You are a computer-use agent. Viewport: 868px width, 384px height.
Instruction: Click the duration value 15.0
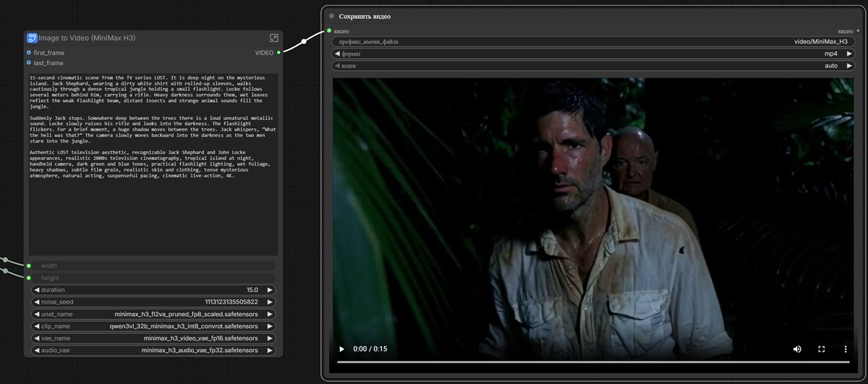tap(252, 290)
